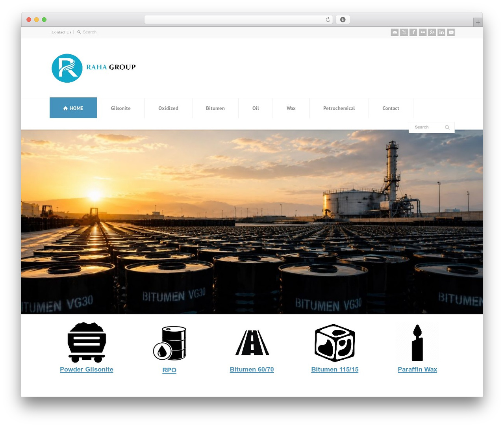Follow the Paraffin Wax link
This screenshot has height=427, width=504.
click(x=417, y=369)
